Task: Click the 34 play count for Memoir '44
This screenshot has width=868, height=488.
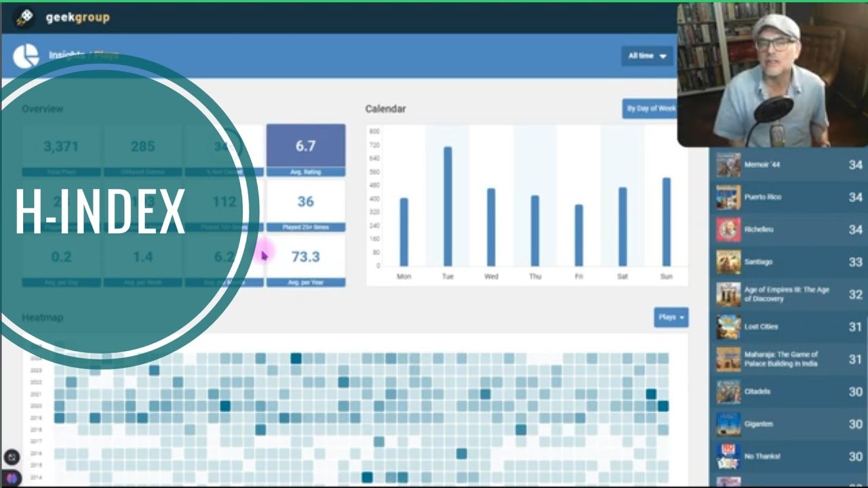Action: pos(855,165)
